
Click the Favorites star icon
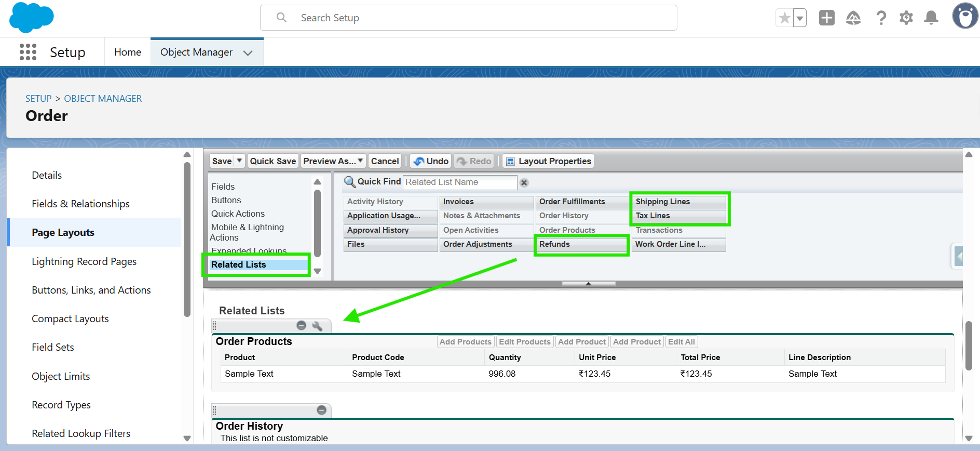click(x=784, y=18)
